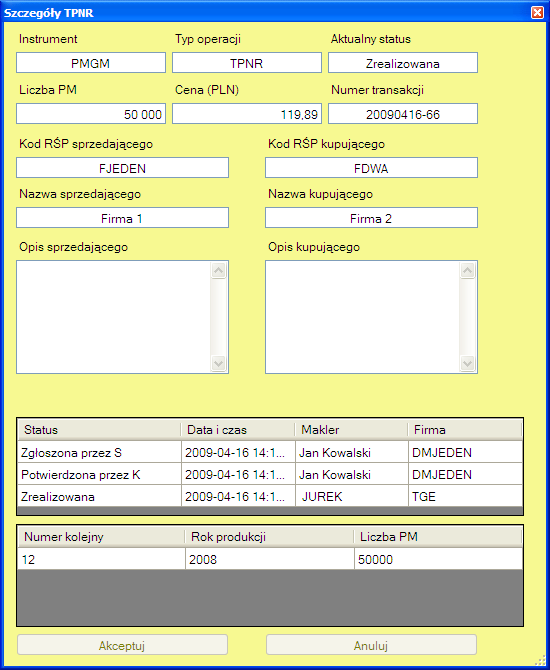This screenshot has width=550, height=670.
Task: Sort by Data i czas column header
Action: click(x=238, y=430)
